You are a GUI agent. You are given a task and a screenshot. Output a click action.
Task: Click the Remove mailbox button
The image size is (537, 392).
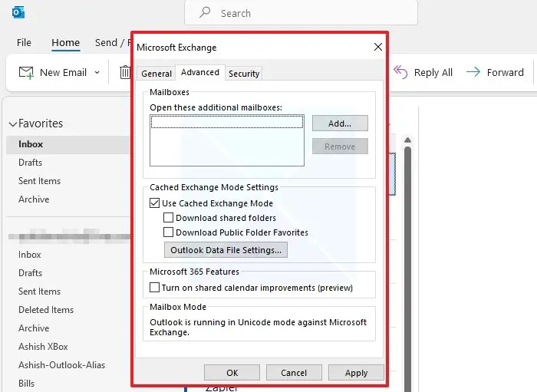tap(340, 147)
